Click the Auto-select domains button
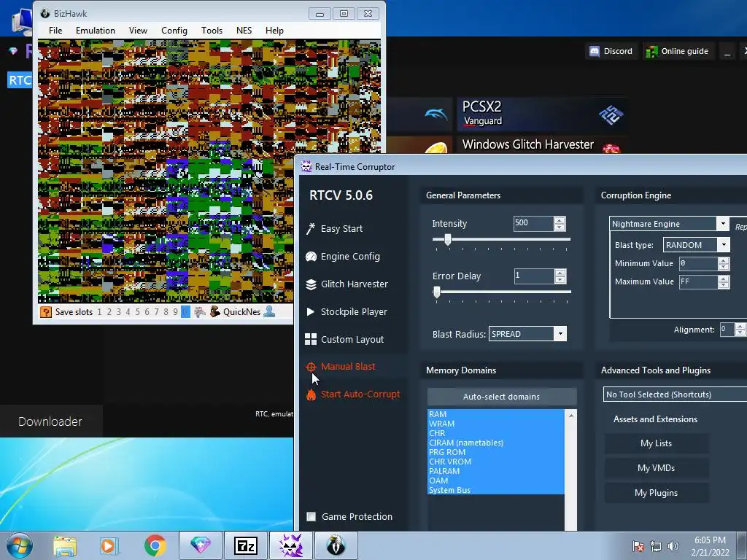The width and height of the screenshot is (747, 560). click(502, 397)
